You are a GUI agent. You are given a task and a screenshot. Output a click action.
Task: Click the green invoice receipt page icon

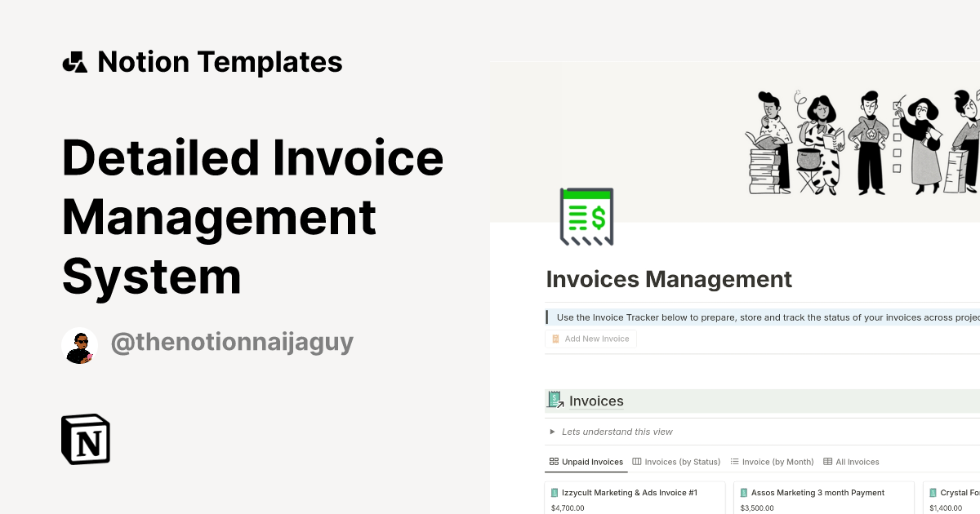(x=586, y=216)
